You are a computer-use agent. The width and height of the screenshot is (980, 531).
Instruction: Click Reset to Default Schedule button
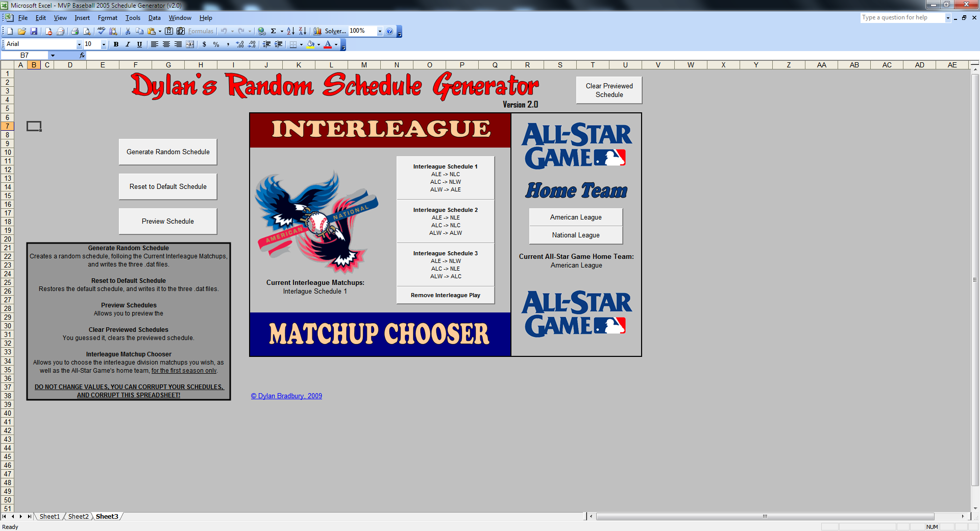[x=168, y=186]
